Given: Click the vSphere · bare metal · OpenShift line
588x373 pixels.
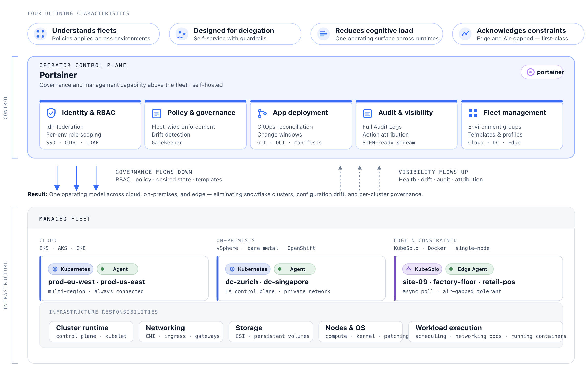Looking at the screenshot, I should (x=266, y=248).
